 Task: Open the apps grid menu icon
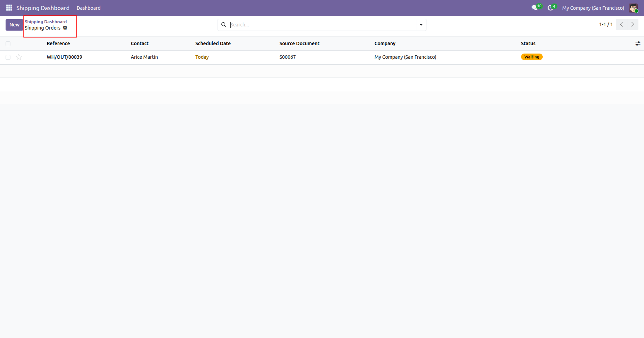coord(9,8)
